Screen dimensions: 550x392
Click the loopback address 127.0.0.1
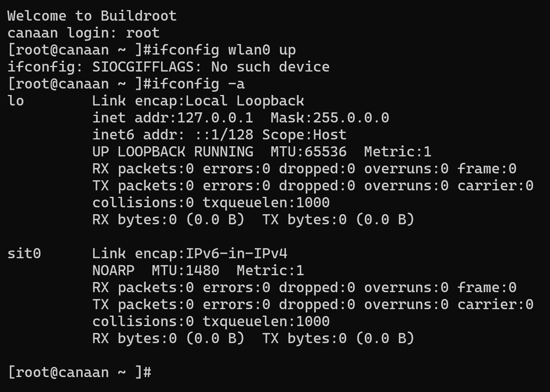click(x=215, y=118)
